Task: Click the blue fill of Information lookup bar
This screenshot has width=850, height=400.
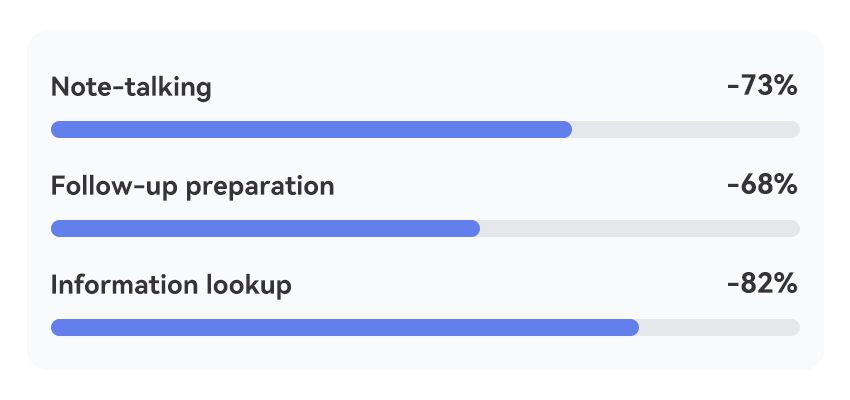Action: 345,327
